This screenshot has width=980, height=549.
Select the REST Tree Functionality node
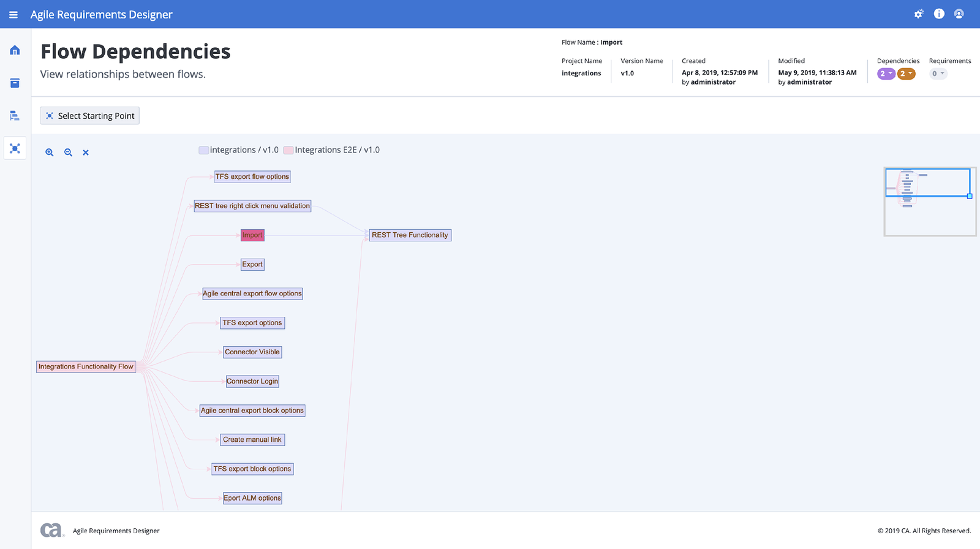pyautogui.click(x=410, y=235)
